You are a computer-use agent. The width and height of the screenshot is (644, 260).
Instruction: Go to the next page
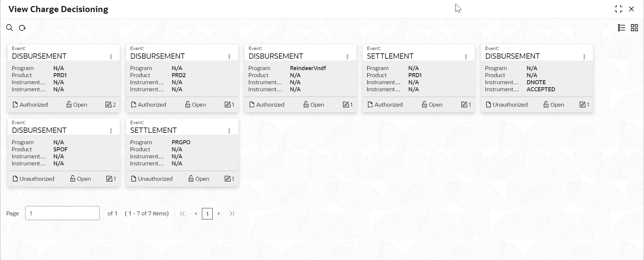pos(219,214)
